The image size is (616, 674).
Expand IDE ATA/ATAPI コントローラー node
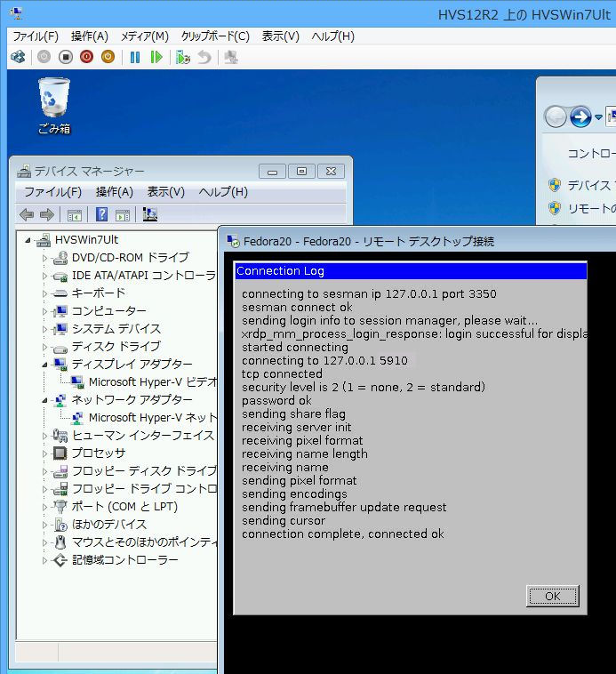[44, 276]
